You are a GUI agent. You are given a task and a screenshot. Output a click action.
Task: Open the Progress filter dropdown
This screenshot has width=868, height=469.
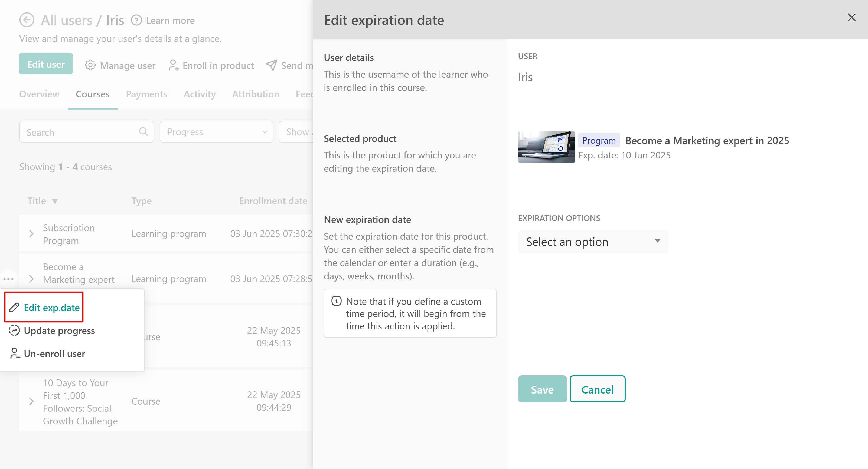(216, 132)
